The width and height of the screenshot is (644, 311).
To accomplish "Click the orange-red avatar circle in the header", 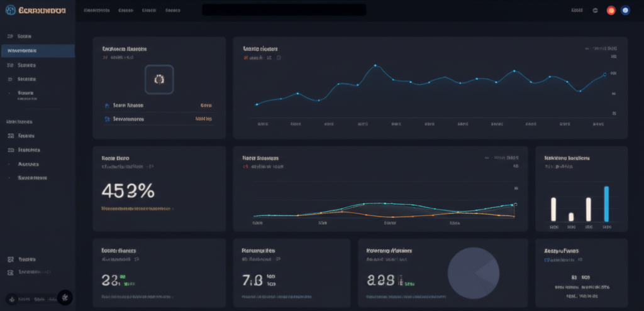I will tap(611, 11).
